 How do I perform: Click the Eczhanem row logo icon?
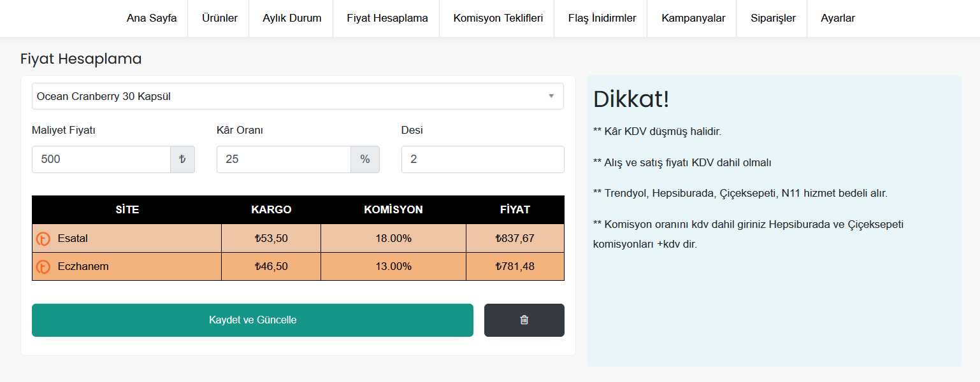click(43, 267)
